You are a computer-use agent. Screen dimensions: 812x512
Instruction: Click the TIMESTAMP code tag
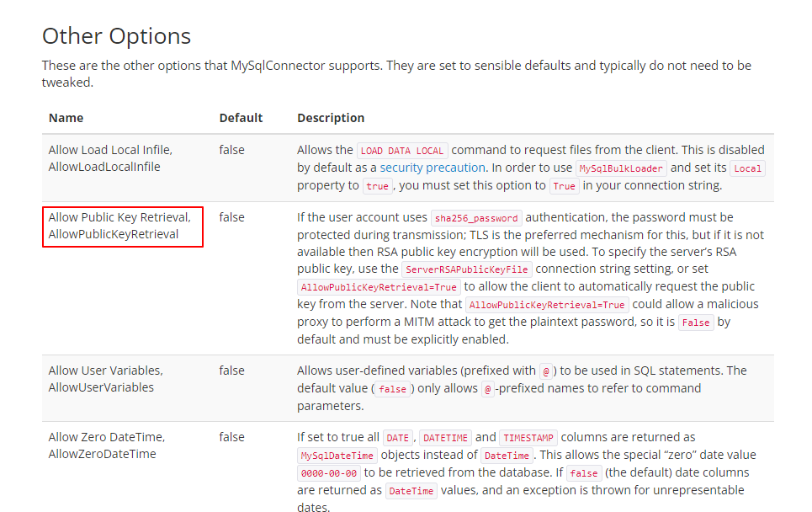[528, 438]
